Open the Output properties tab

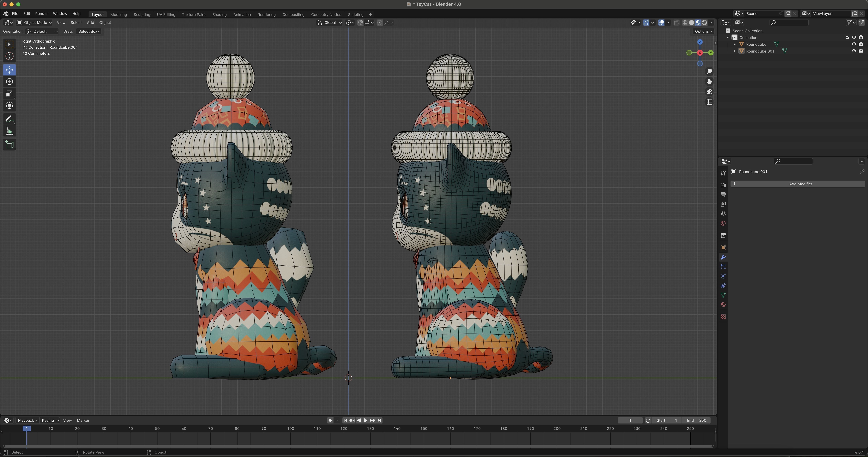point(723,195)
